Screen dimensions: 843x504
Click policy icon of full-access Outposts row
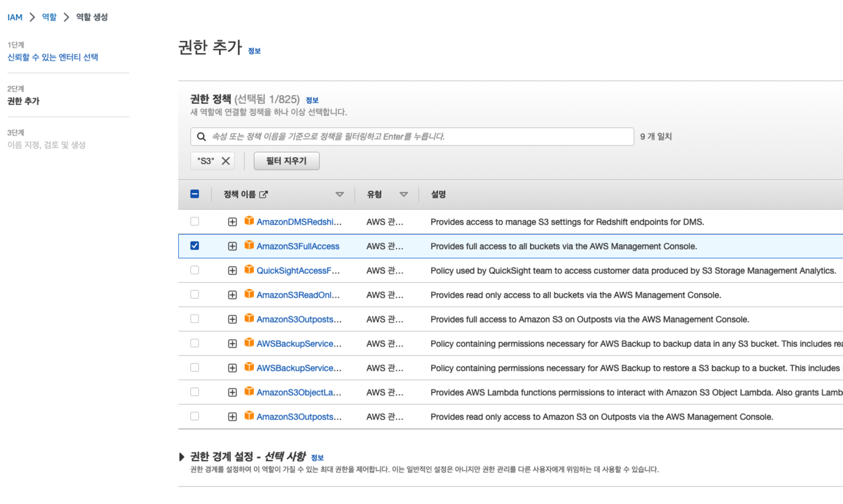[249, 318]
